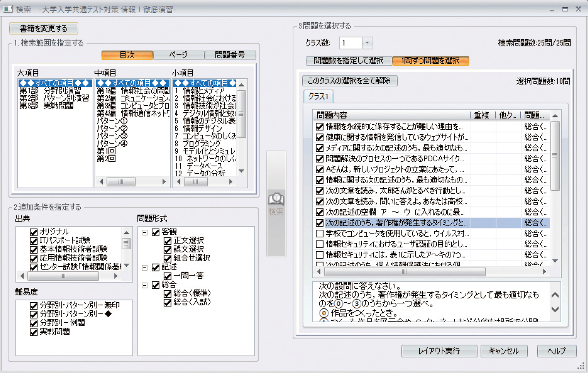Switch to the 問題数を指定して選択 tab
Viewport: 588px width, 373px height.
348,61
